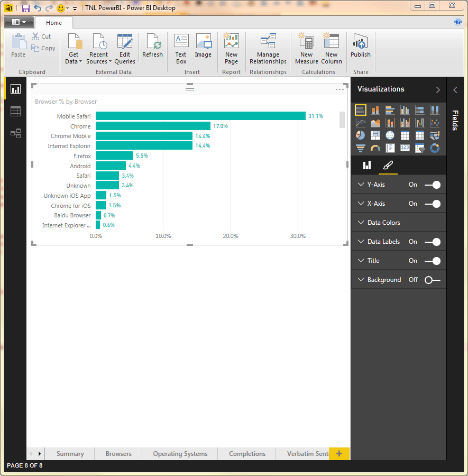468x476 pixels.
Task: Click the Refresh button
Action: [x=152, y=45]
